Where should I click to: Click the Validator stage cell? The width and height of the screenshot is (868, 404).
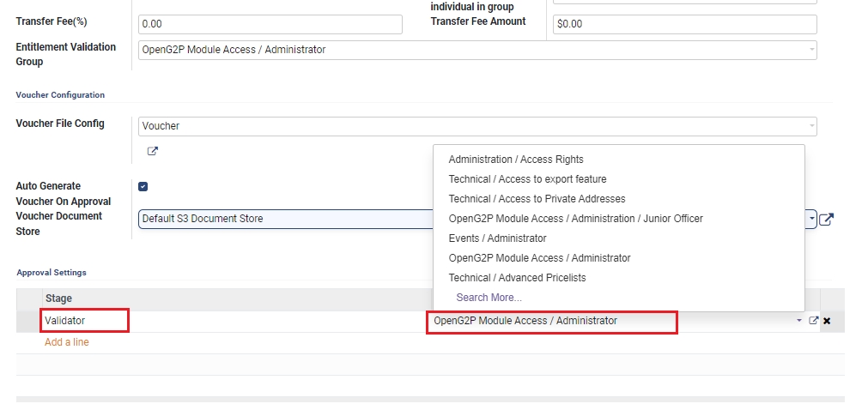tap(86, 321)
